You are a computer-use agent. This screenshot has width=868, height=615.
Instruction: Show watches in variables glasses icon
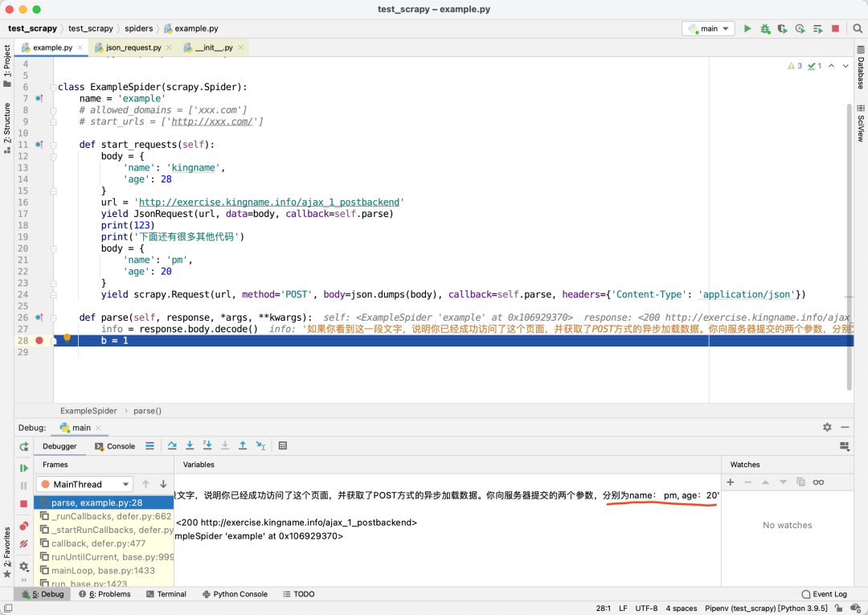coord(818,482)
